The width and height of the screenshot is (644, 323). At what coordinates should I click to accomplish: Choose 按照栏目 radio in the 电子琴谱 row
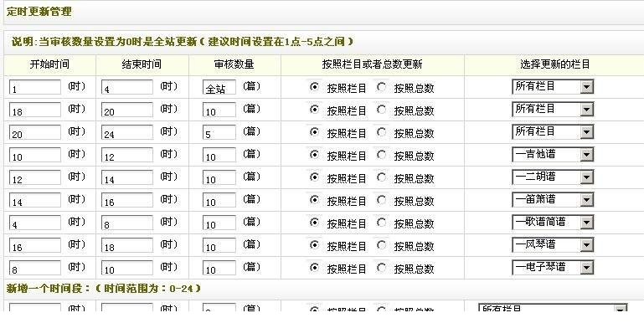(x=314, y=267)
